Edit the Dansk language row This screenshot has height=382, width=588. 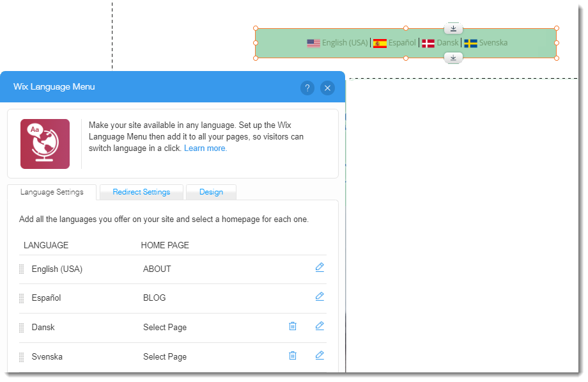(x=320, y=326)
